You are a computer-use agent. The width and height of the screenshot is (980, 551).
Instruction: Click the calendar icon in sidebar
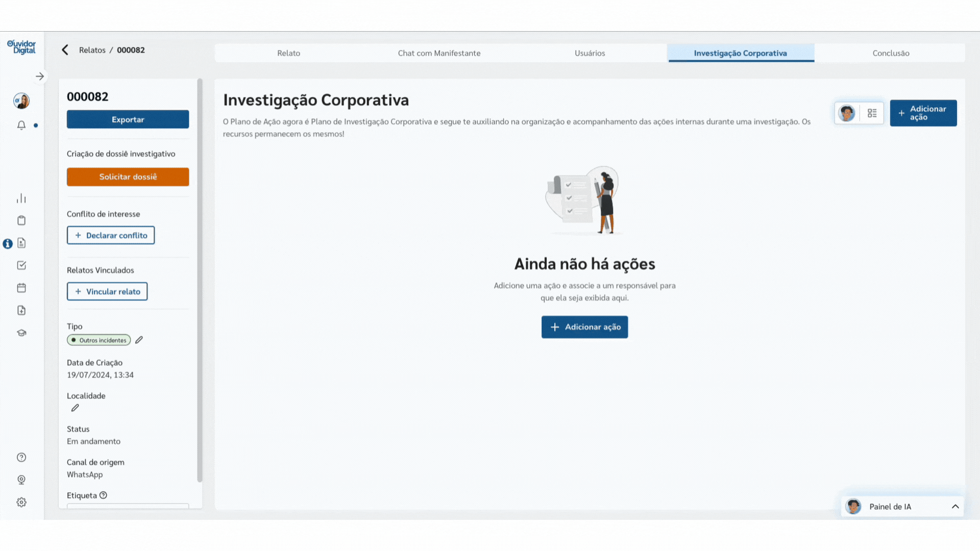(x=21, y=288)
